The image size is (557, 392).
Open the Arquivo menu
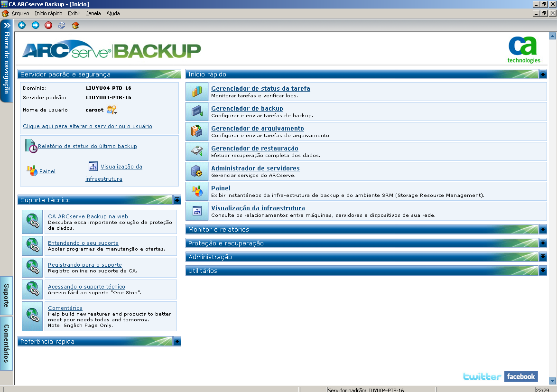[x=22, y=13]
